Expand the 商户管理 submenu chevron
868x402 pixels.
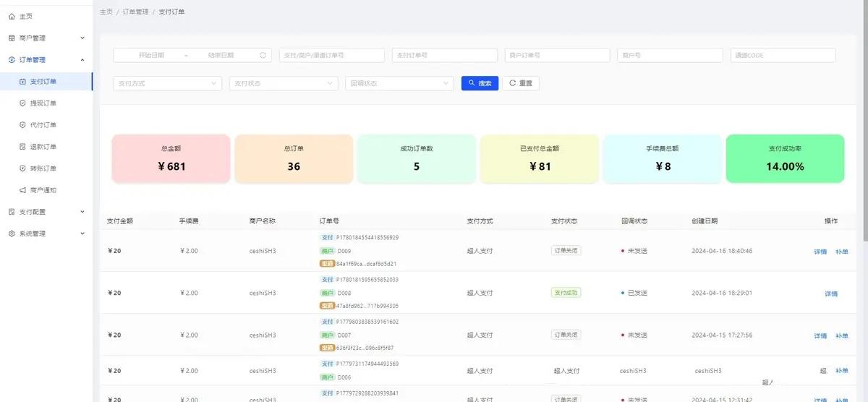82,38
